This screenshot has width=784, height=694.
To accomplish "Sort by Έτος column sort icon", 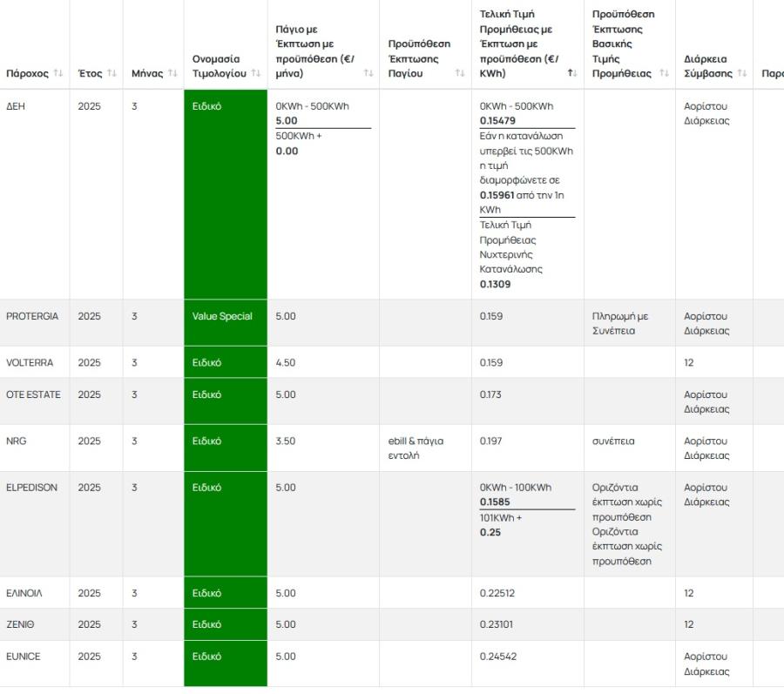I will (x=112, y=73).
